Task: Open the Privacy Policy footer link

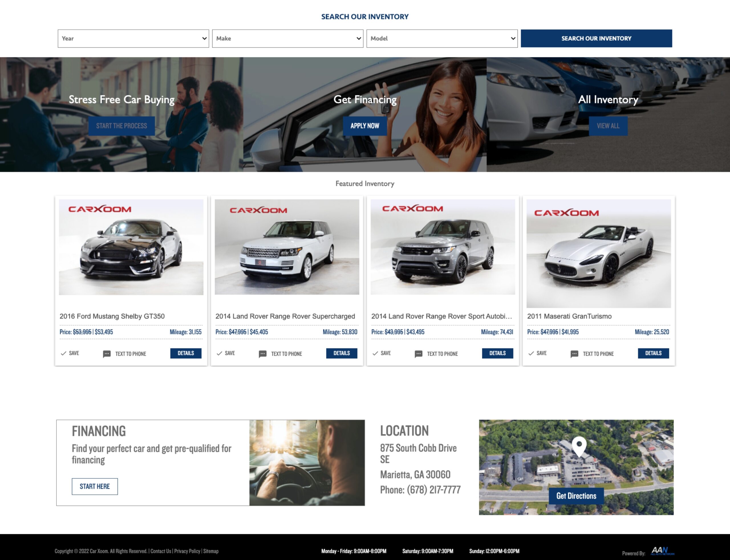Action: (x=187, y=551)
